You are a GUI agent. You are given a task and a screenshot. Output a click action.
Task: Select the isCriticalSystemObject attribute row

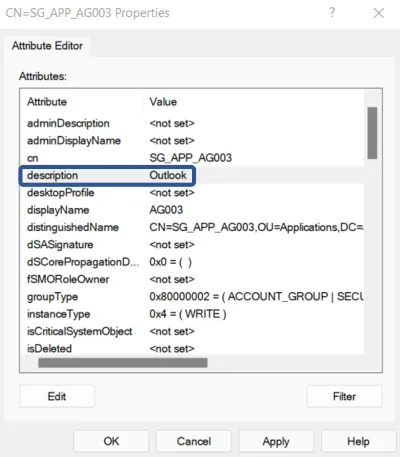pyautogui.click(x=192, y=331)
